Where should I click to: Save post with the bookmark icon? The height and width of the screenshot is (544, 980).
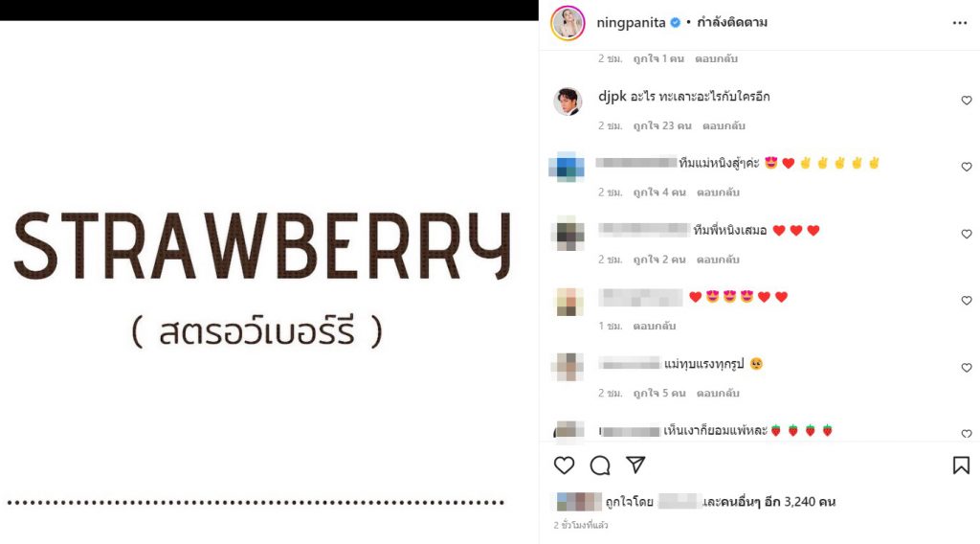tap(961, 465)
